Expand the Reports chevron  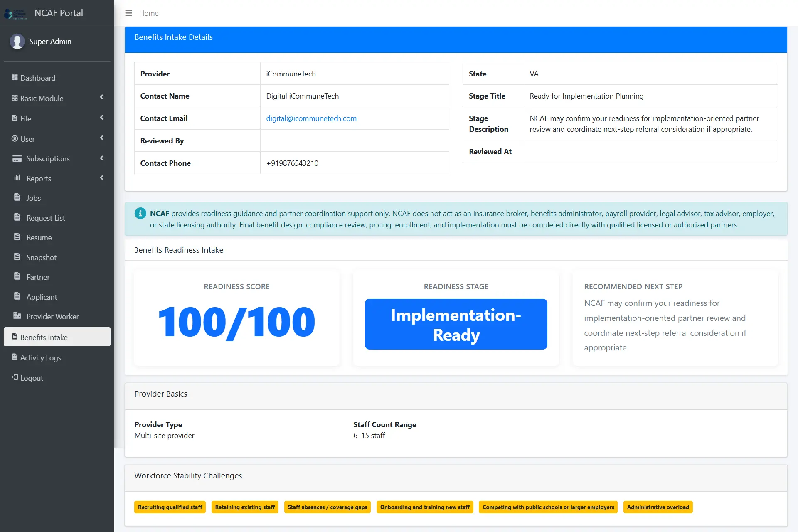pos(102,178)
